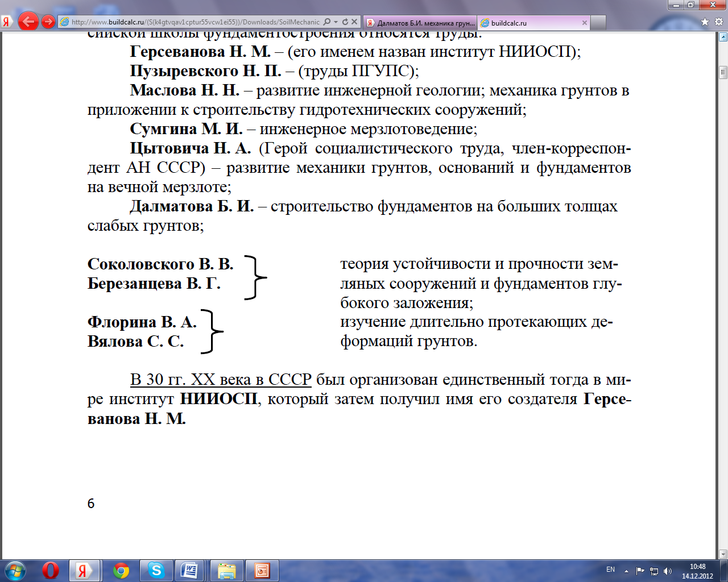Open the Yandex button beside the back arrow
This screenshot has width=728, height=582.
tap(6, 22)
